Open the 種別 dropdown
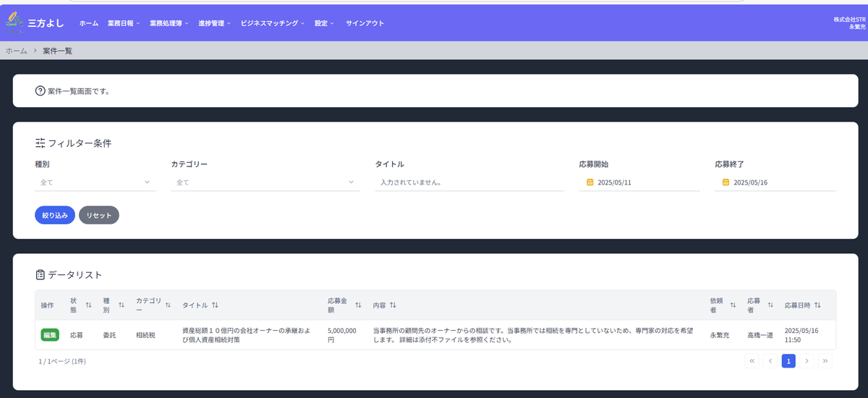 95,182
